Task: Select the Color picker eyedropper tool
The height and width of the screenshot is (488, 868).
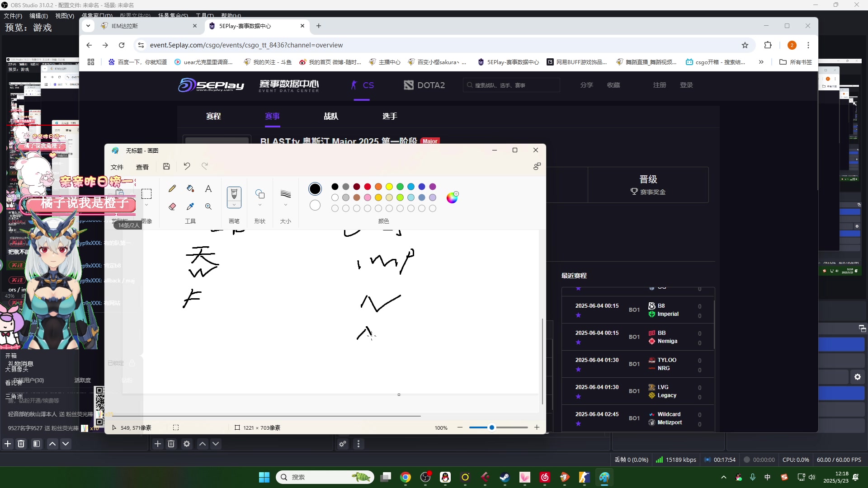Action: point(190,206)
